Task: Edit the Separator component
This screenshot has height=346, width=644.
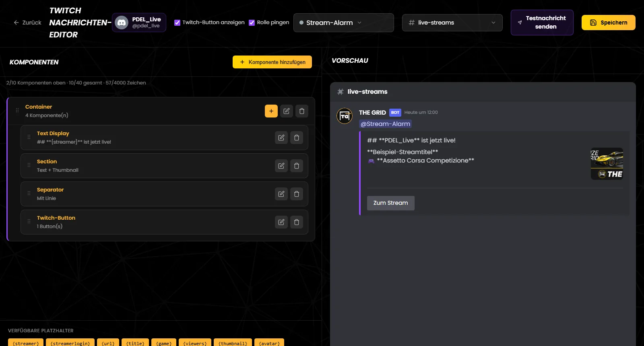Action: (281, 194)
